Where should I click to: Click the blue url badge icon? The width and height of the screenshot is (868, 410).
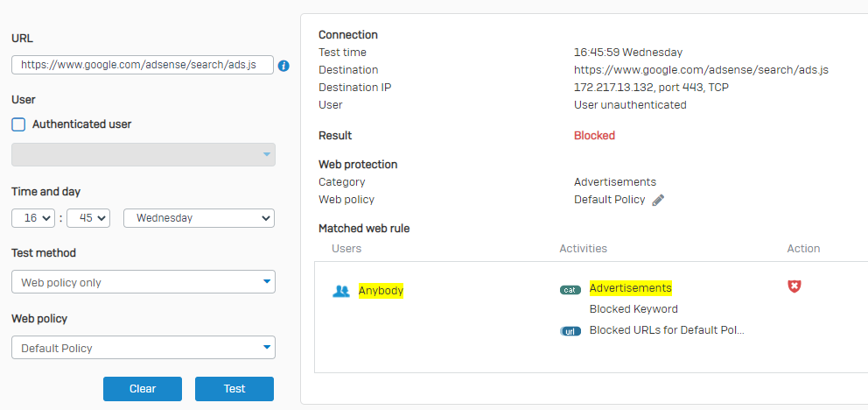570,331
